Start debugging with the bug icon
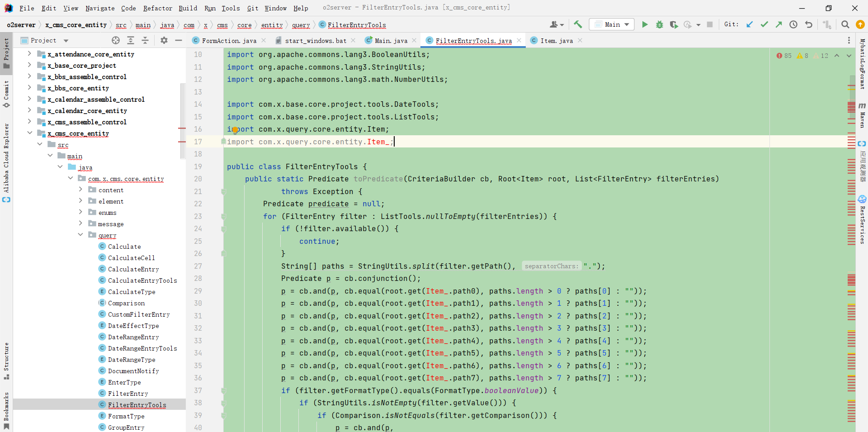 point(659,24)
